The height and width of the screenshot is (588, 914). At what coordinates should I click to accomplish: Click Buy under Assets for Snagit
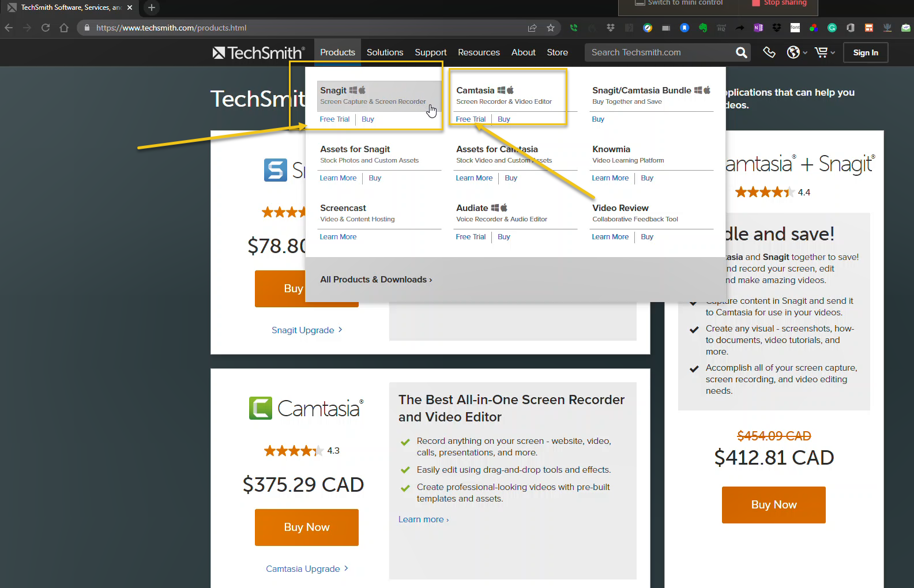tap(375, 178)
